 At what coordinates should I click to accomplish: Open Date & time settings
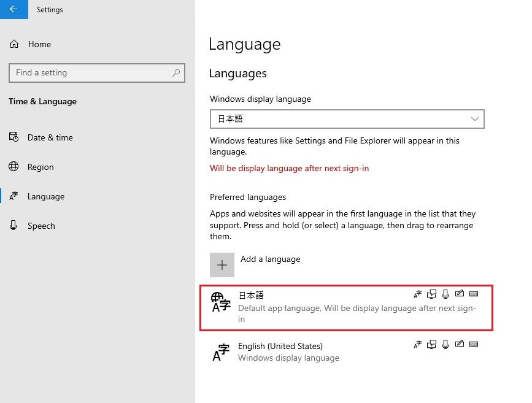(x=50, y=137)
